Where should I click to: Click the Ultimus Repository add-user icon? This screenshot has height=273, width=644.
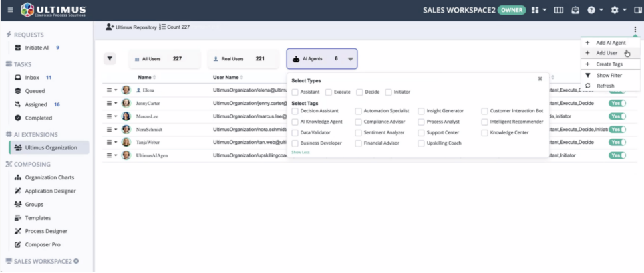(x=110, y=27)
